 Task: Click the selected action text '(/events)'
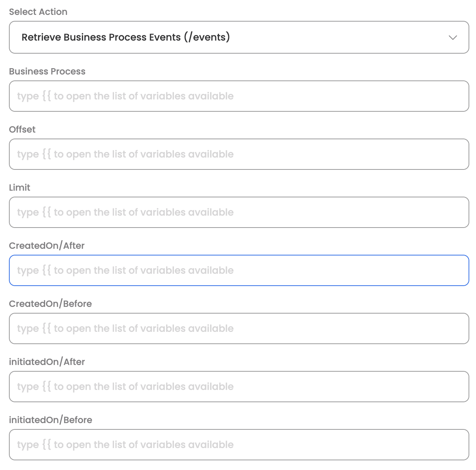click(x=207, y=37)
